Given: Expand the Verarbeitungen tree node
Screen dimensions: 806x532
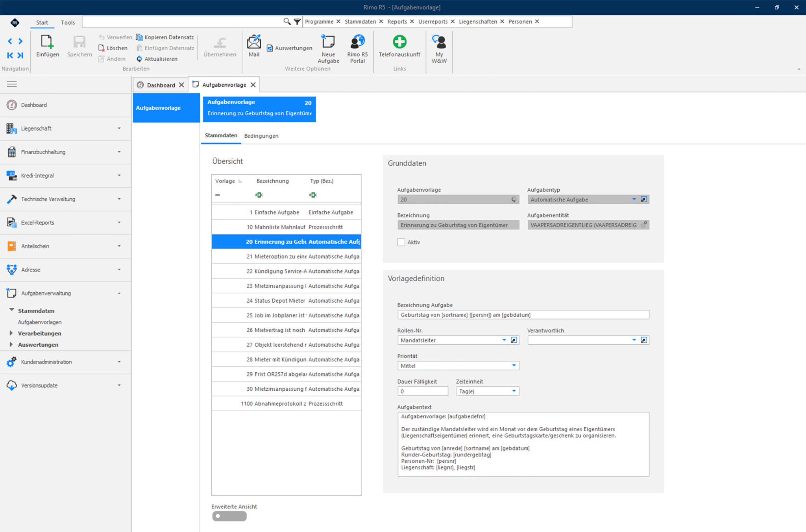Looking at the screenshot, I should pos(11,333).
